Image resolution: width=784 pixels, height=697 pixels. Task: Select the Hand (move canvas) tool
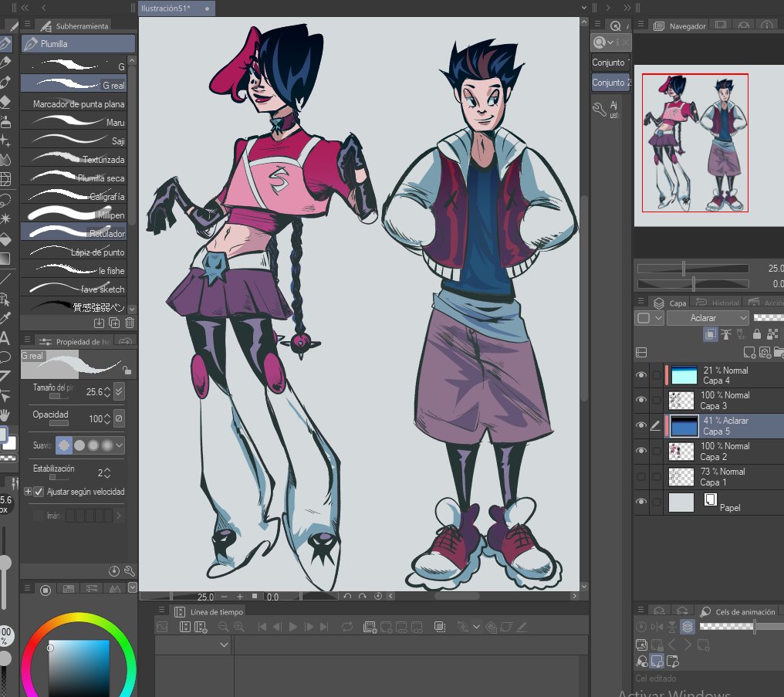pos(5,414)
